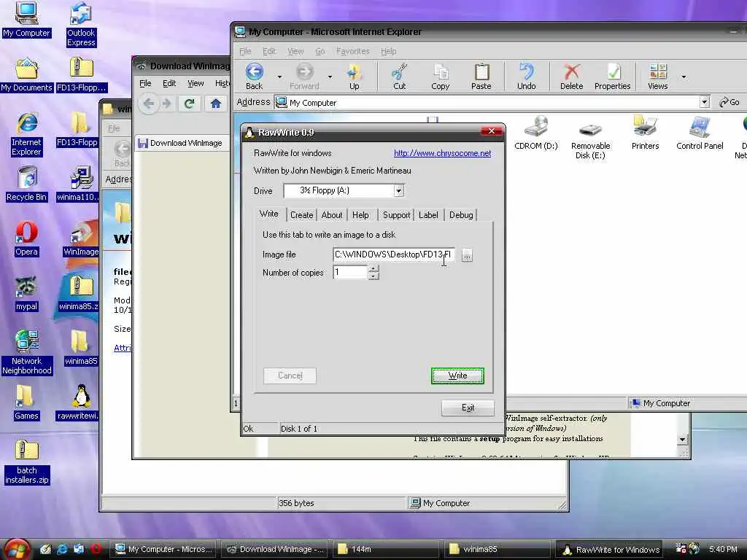This screenshot has width=747, height=560.
Task: Open the View menu in Download WinImage window
Action: point(196,83)
